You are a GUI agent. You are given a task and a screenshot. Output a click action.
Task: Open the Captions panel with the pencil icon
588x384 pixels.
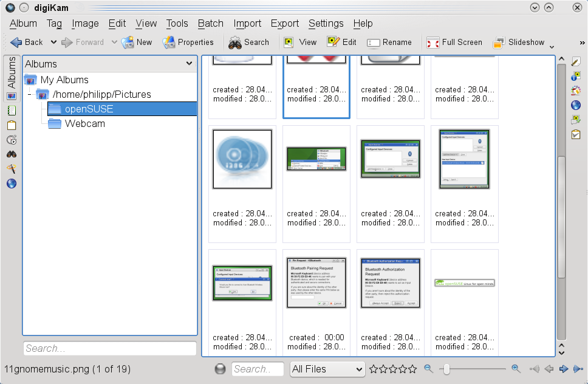[x=575, y=61]
